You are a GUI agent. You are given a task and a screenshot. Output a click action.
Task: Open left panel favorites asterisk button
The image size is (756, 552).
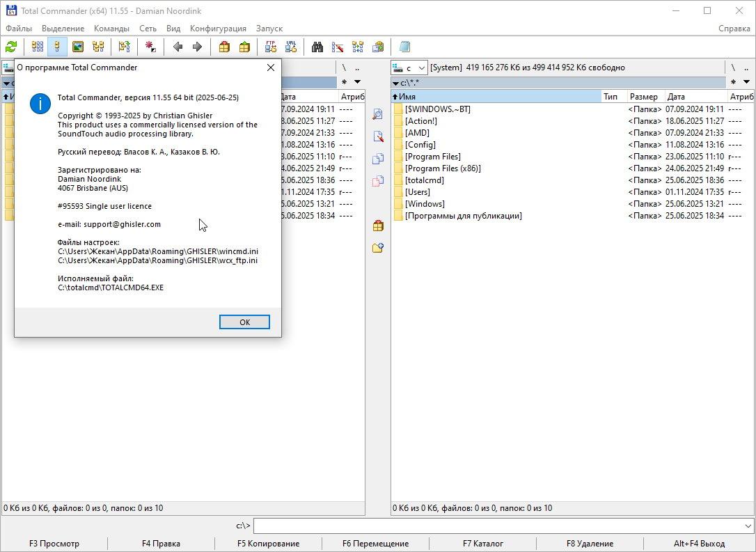tap(345, 82)
